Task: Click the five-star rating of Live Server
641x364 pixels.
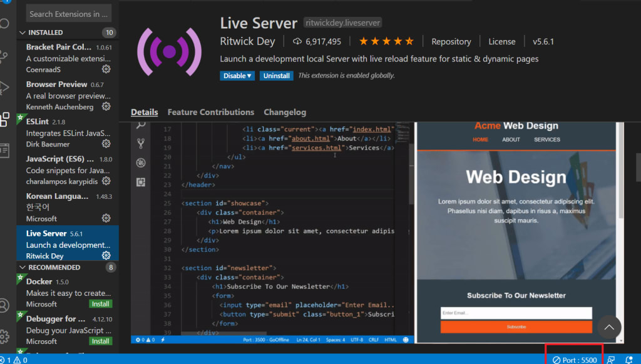Action: click(386, 41)
